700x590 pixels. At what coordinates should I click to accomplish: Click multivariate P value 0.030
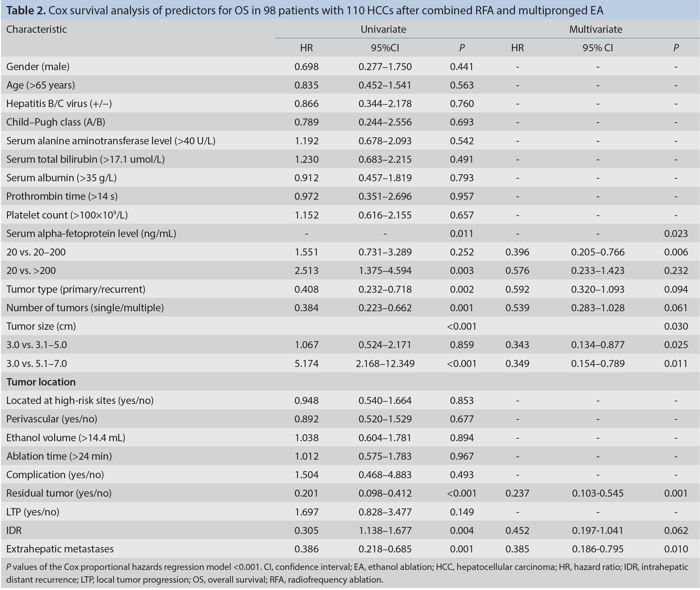(x=676, y=326)
